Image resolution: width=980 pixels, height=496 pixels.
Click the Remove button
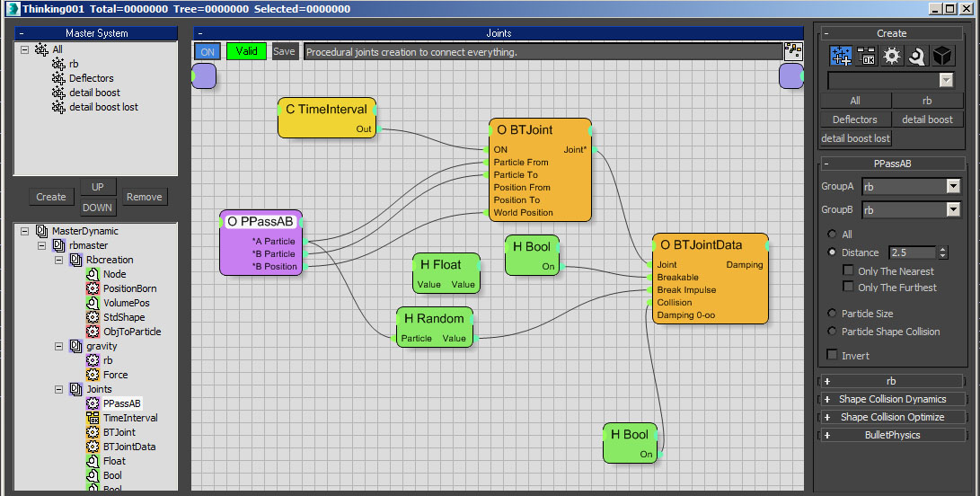click(x=144, y=197)
